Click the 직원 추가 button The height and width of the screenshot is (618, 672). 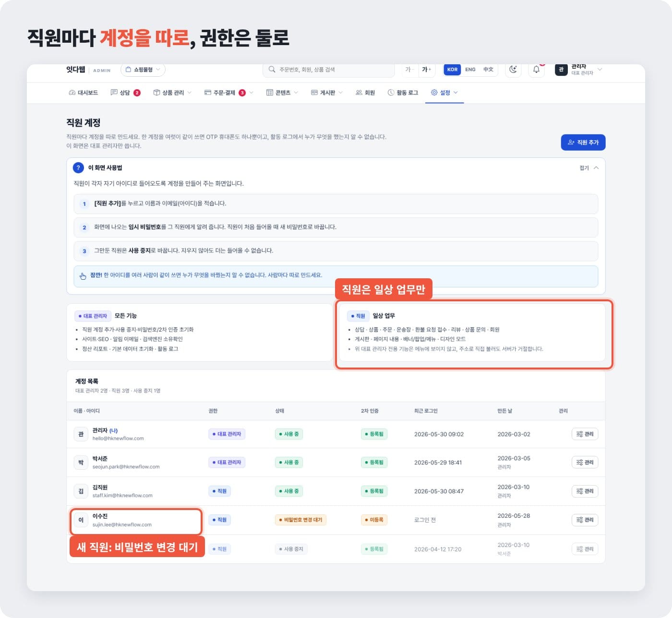click(583, 143)
